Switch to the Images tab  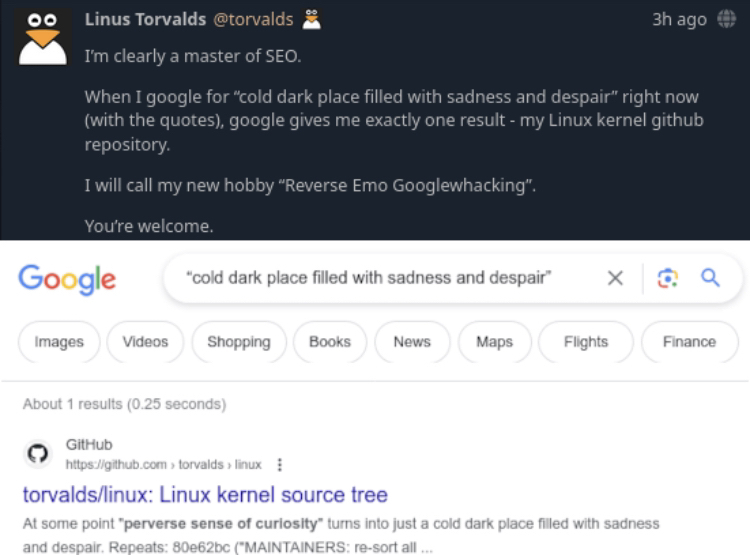[59, 342]
